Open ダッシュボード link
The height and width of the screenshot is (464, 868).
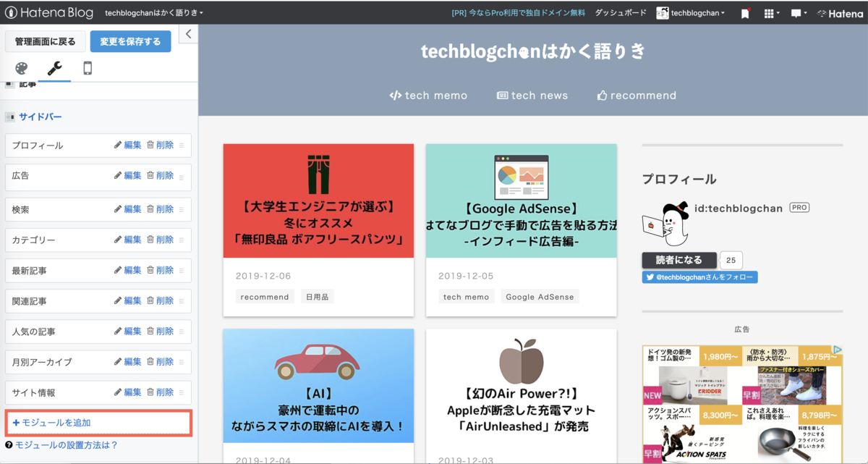tap(621, 13)
